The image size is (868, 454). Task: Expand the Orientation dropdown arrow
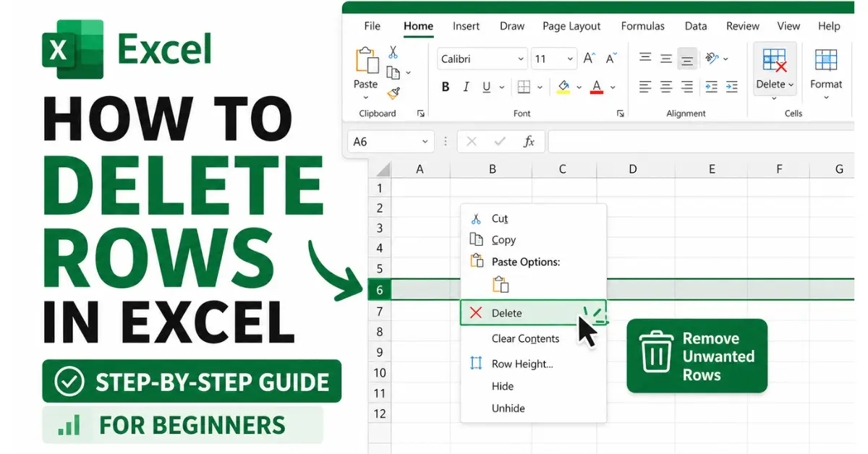click(x=726, y=59)
